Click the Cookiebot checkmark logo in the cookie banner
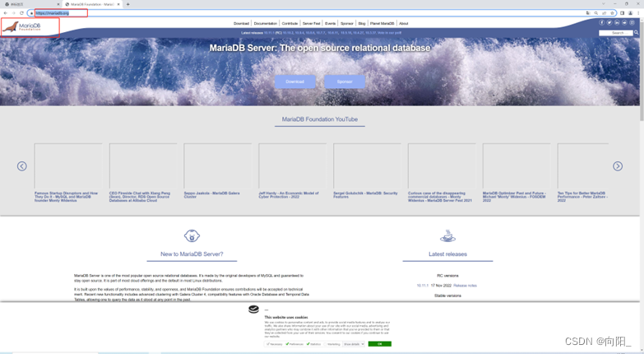This screenshot has width=644, height=354. pos(254,310)
